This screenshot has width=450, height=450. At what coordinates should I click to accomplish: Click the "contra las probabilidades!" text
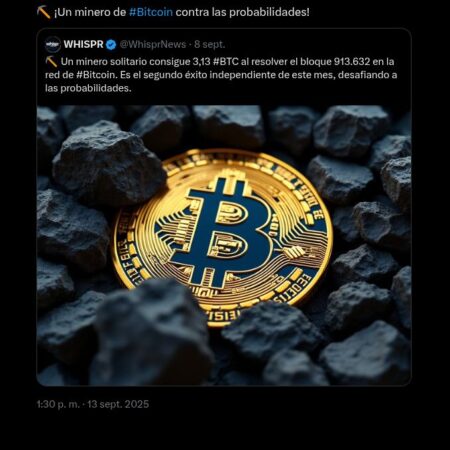click(242, 12)
